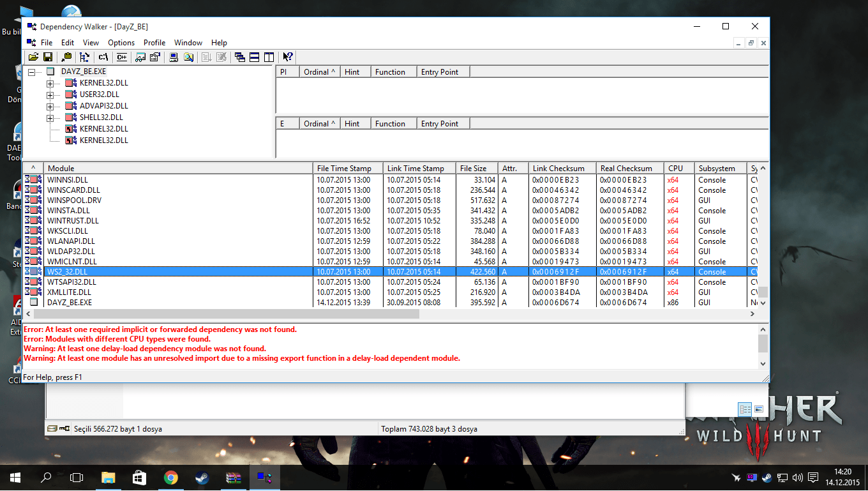Sort modules by File Time Stamp
The width and height of the screenshot is (868, 491).
point(348,169)
